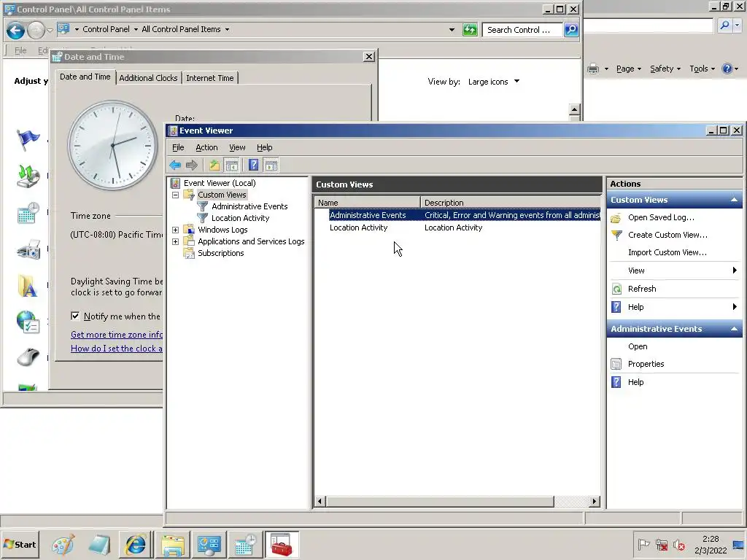The height and width of the screenshot is (560, 747).
Task: Open Date and Time calendar on taskbar
Action: click(x=245, y=545)
